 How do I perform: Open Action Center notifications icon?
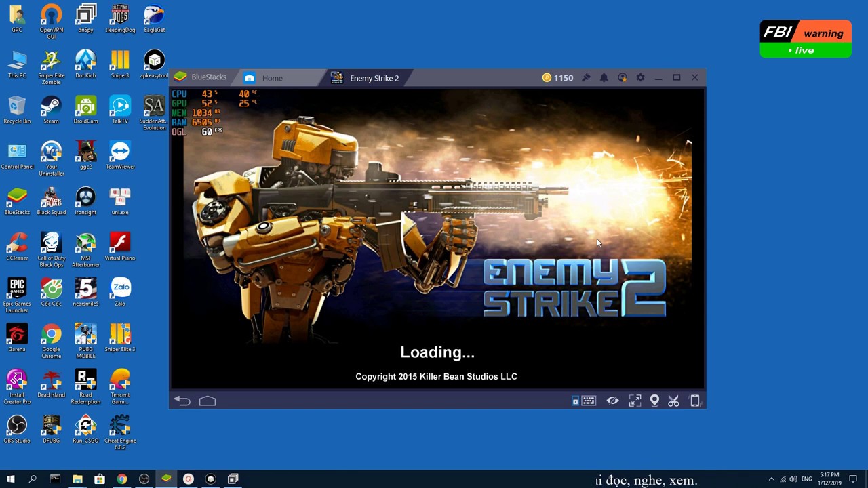[x=853, y=479]
